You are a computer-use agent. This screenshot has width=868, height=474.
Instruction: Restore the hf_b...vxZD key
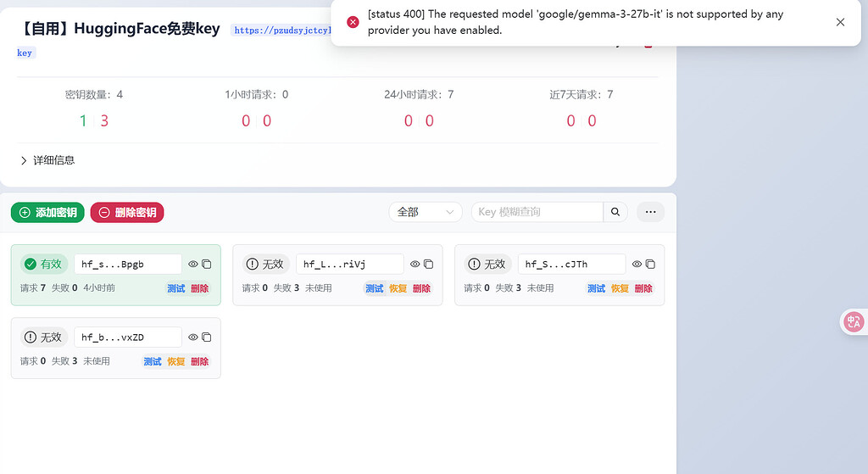coord(176,361)
